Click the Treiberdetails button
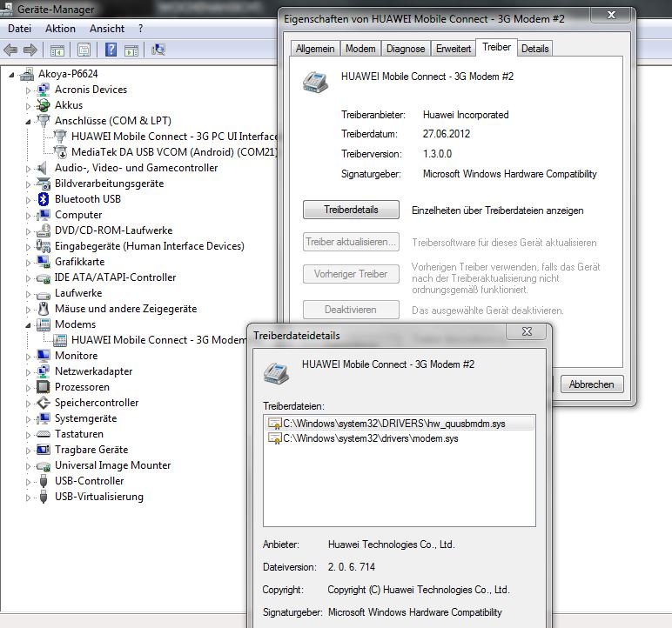The image size is (672, 628). coord(351,210)
